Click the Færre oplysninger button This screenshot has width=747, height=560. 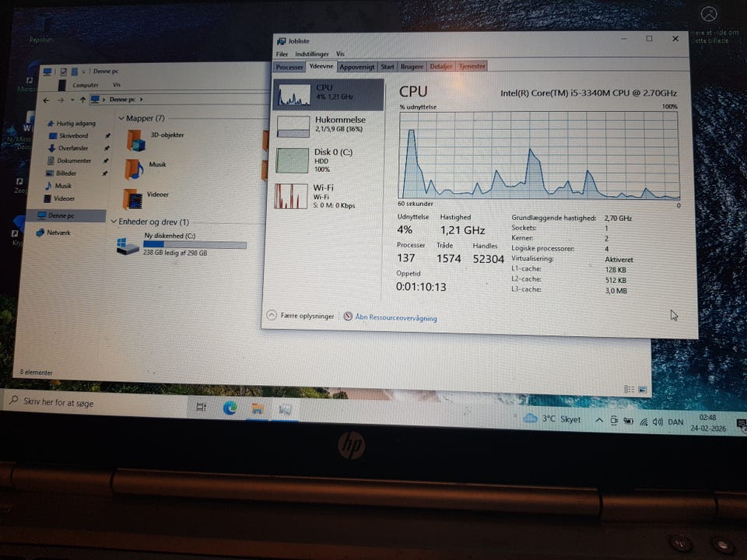tap(300, 315)
